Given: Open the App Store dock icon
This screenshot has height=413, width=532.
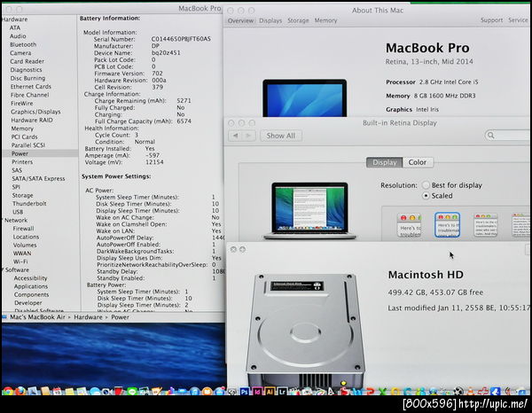Looking at the screenshot, I should [x=220, y=392].
